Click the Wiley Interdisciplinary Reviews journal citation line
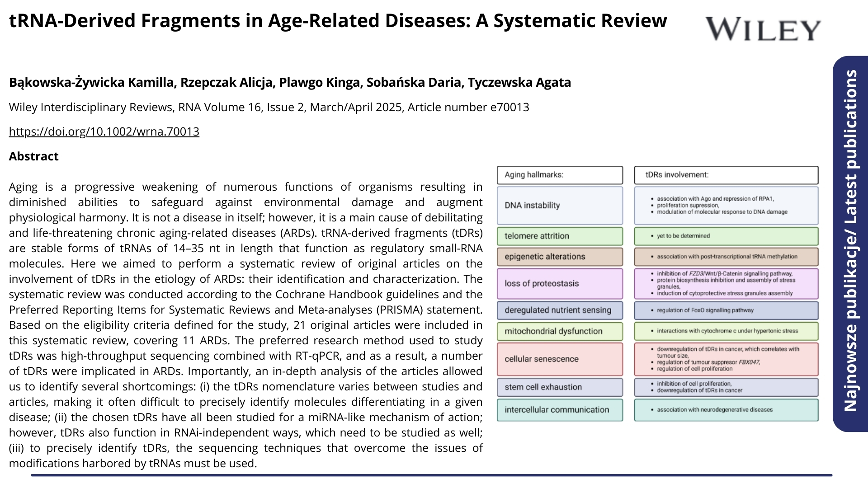 [x=269, y=107]
